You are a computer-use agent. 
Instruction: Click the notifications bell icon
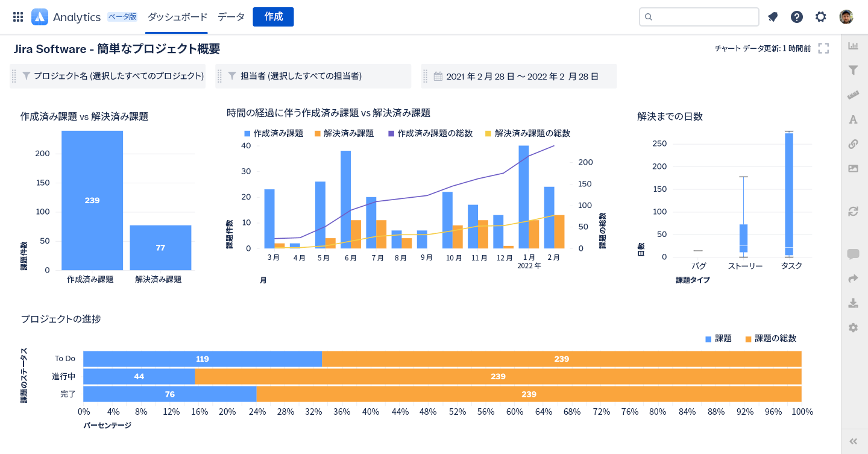pos(773,17)
